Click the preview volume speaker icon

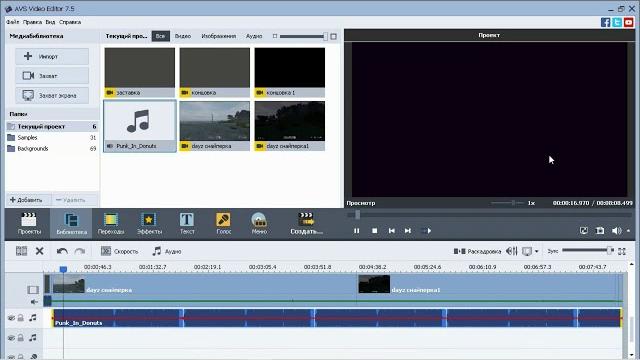point(616,231)
